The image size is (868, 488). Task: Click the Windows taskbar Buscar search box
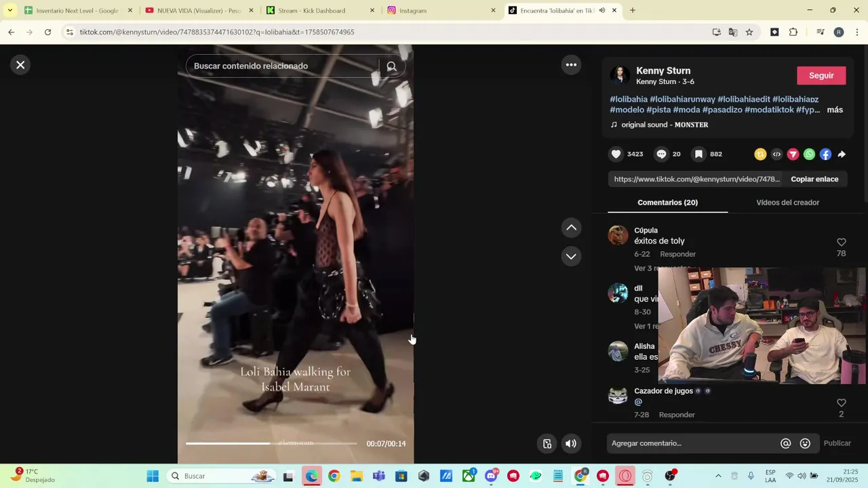pos(222,476)
